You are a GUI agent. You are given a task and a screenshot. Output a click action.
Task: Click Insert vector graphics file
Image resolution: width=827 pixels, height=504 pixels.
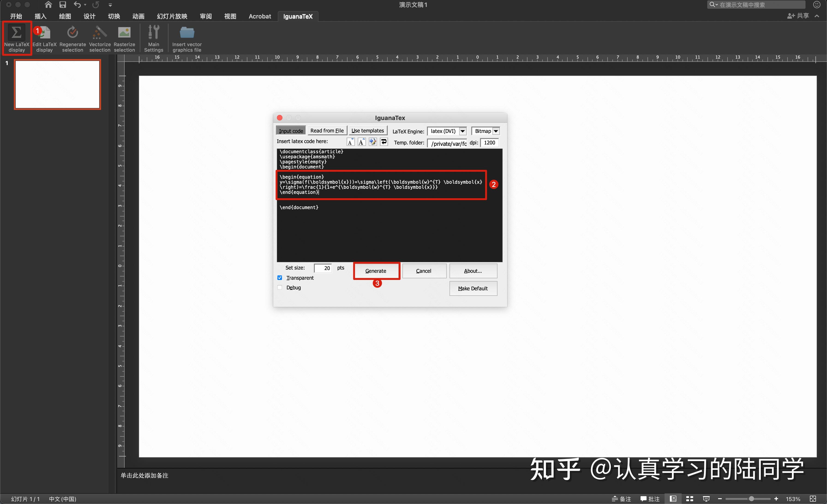pyautogui.click(x=187, y=38)
